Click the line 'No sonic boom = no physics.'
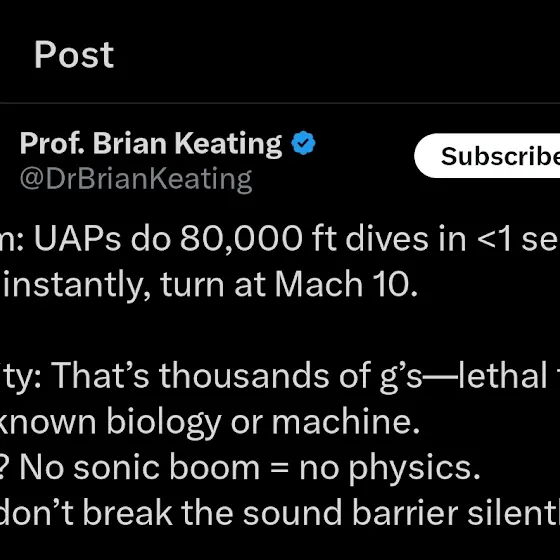The image size is (560, 560). coord(240,468)
